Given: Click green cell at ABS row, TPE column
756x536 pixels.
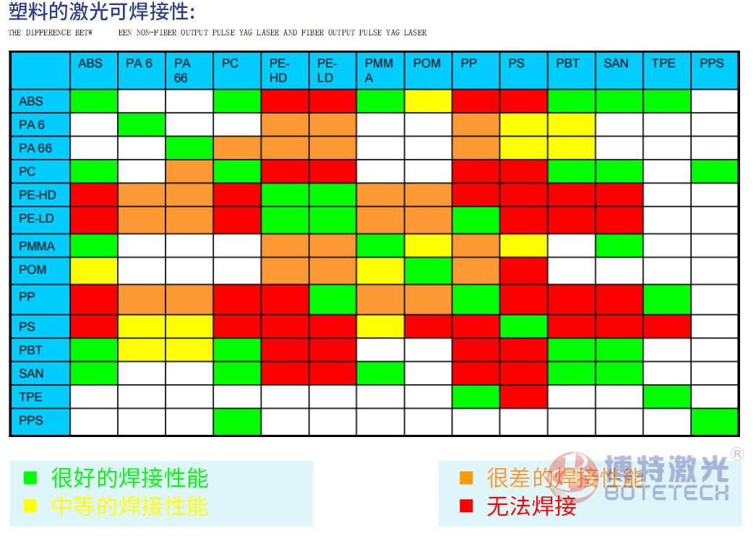Looking at the screenshot, I should click(x=667, y=101).
